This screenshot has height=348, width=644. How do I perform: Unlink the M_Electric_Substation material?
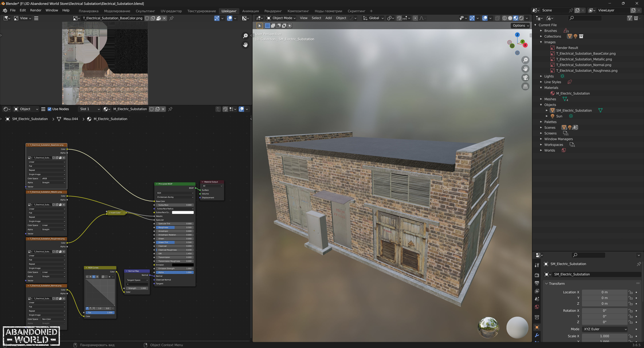point(163,109)
